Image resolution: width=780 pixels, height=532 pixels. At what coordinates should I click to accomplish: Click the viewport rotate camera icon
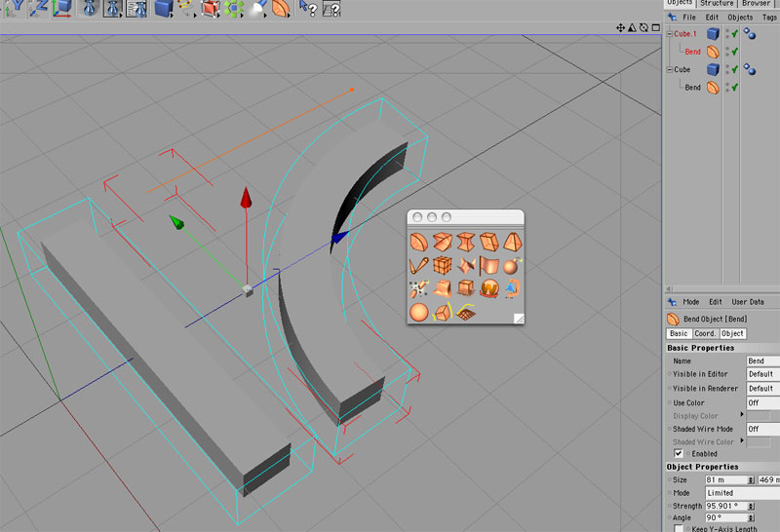[643, 28]
